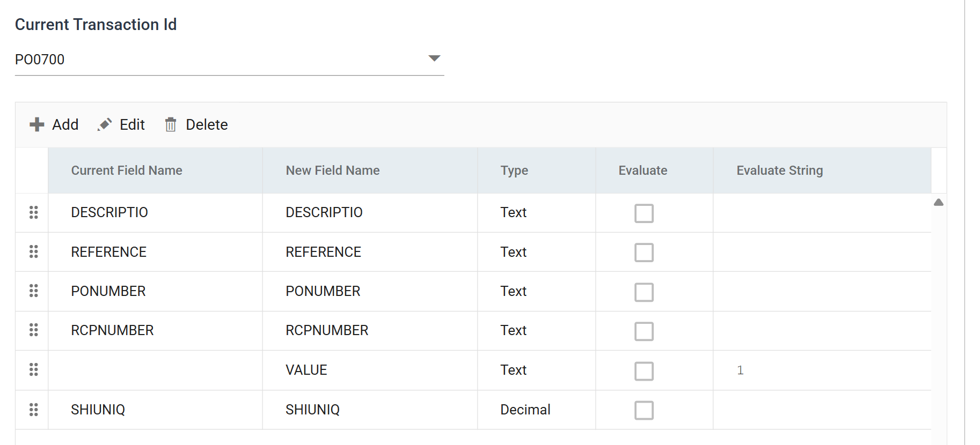Click the Evaluate String value 1
Image resolution: width=980 pixels, height=445 pixels.
tap(740, 370)
